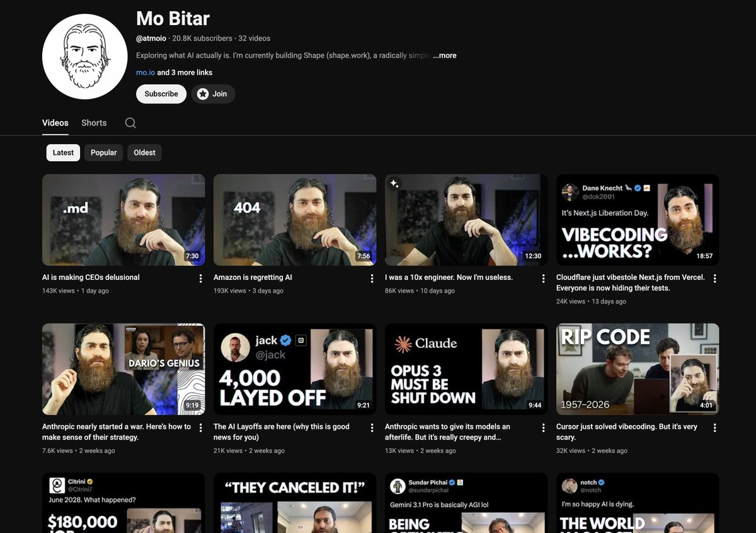The height and width of the screenshot is (533, 756).
Task: Open options menu for 'I was a 10x engineer' video
Action: point(543,278)
